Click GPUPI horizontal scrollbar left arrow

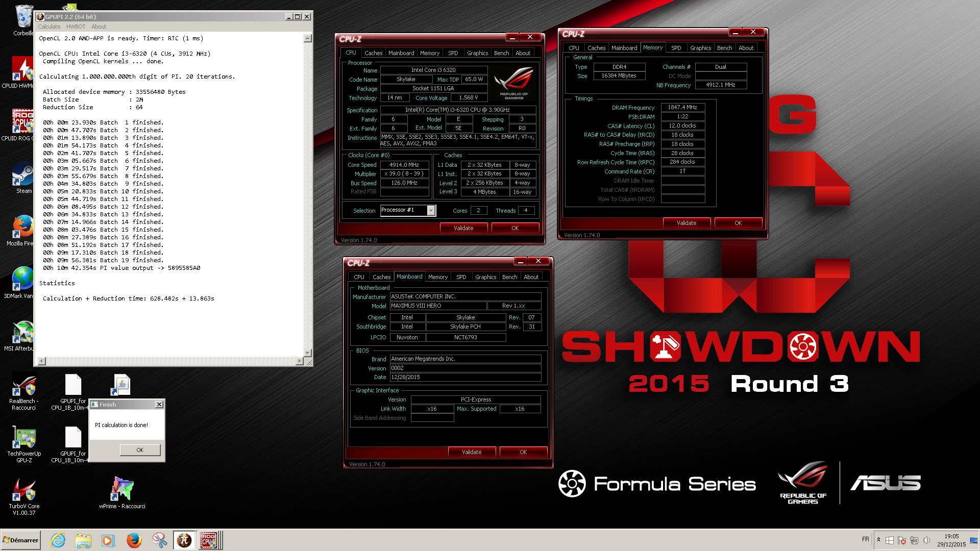(42, 361)
